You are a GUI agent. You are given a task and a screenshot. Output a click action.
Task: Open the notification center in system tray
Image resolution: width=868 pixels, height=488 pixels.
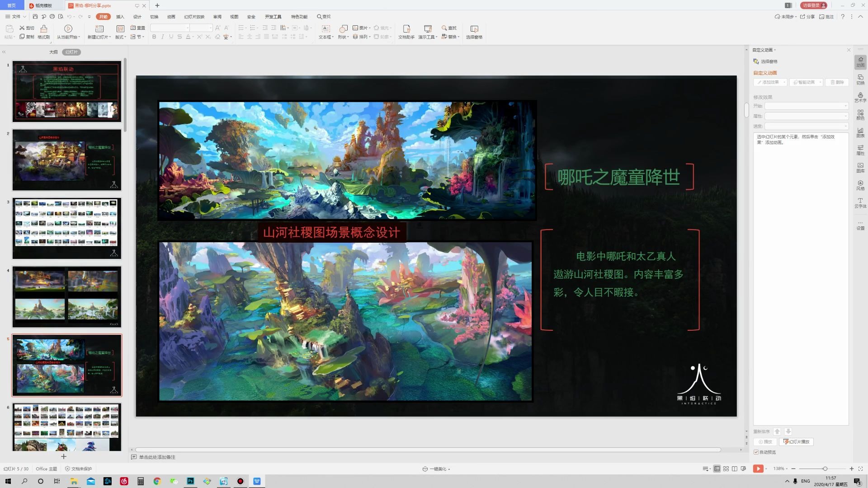pos(858,481)
